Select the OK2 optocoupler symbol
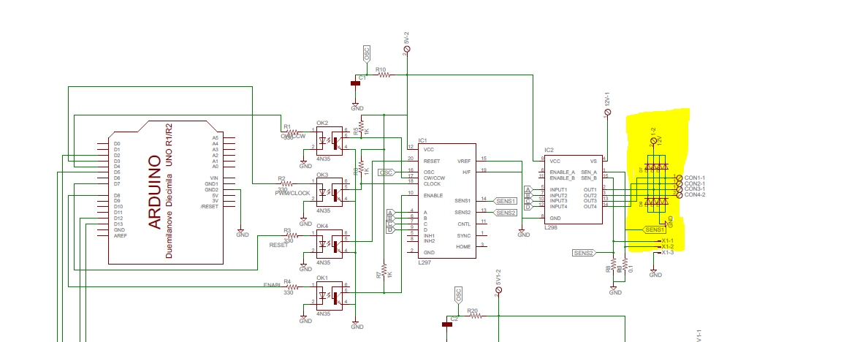This screenshot has width=868, height=342. pos(330,140)
